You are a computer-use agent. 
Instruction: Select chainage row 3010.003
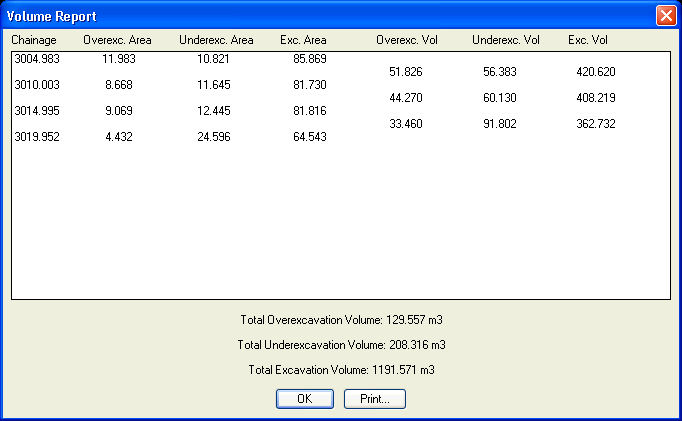36,85
